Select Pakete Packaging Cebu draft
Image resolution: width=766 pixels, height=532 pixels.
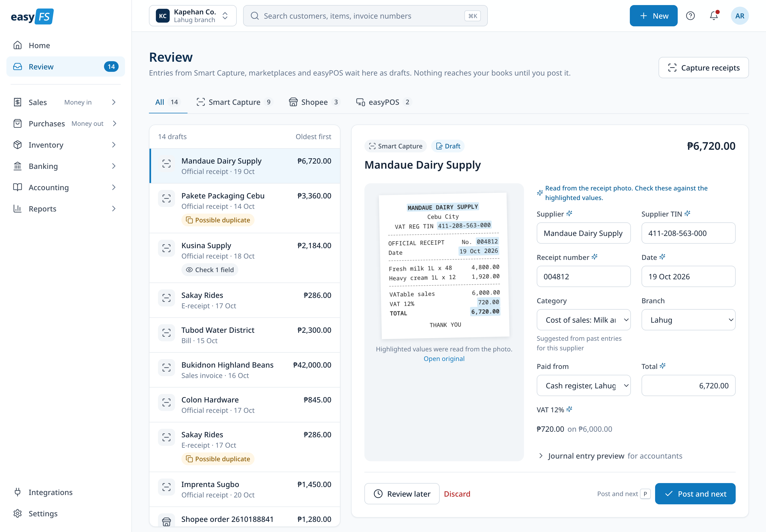245,208
